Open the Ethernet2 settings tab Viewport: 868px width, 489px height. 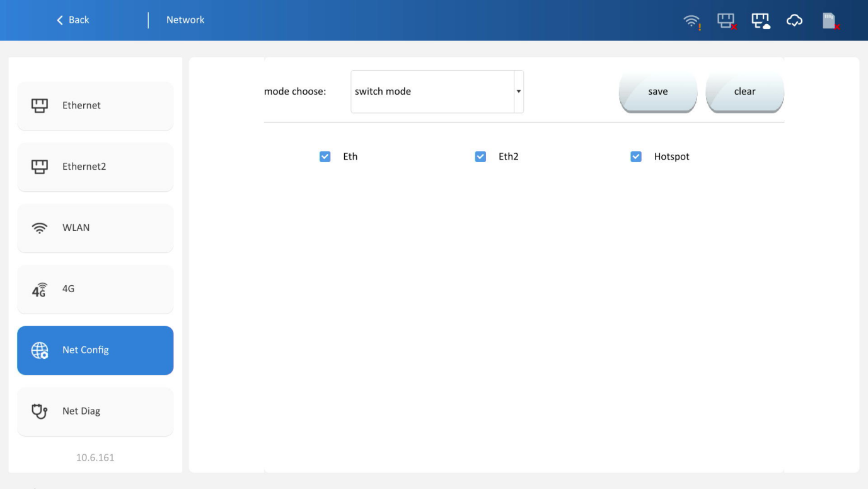95,167
